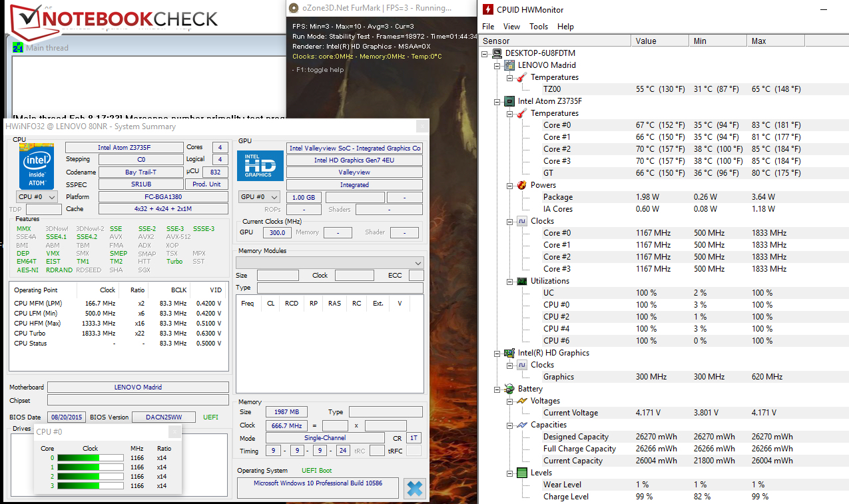This screenshot has height=504, width=849.
Task: Click the GPU clock field showing 300.0
Action: 277,232
